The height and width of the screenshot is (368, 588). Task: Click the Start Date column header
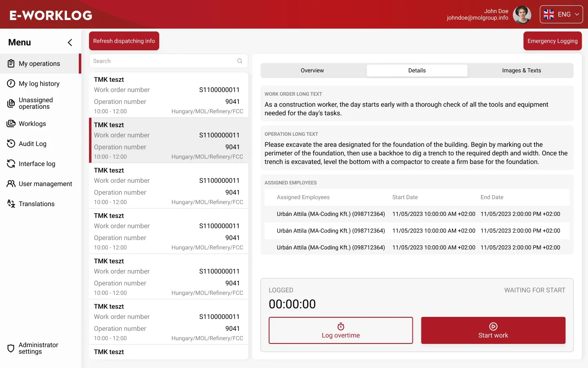point(405,197)
